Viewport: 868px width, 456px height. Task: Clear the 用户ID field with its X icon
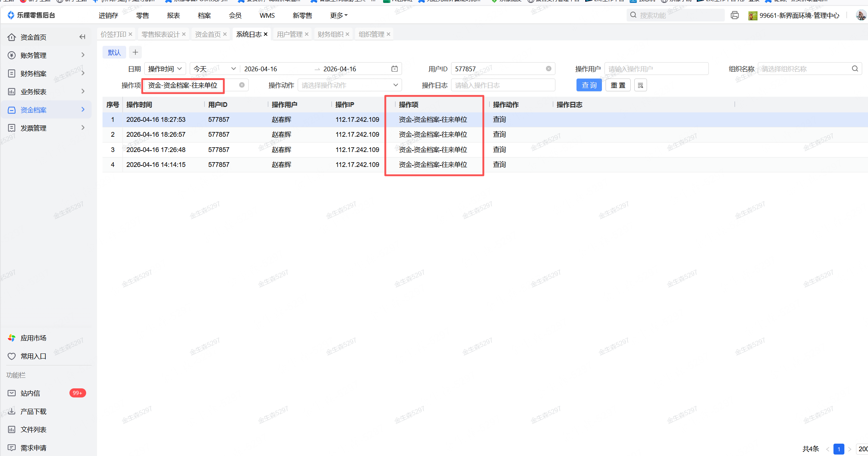[548, 69]
